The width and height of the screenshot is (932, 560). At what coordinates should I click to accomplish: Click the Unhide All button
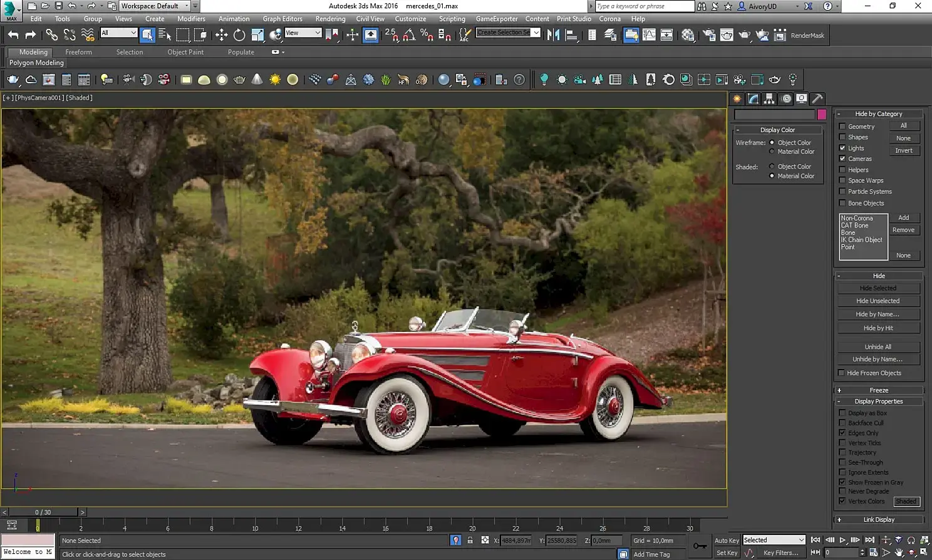(878, 347)
